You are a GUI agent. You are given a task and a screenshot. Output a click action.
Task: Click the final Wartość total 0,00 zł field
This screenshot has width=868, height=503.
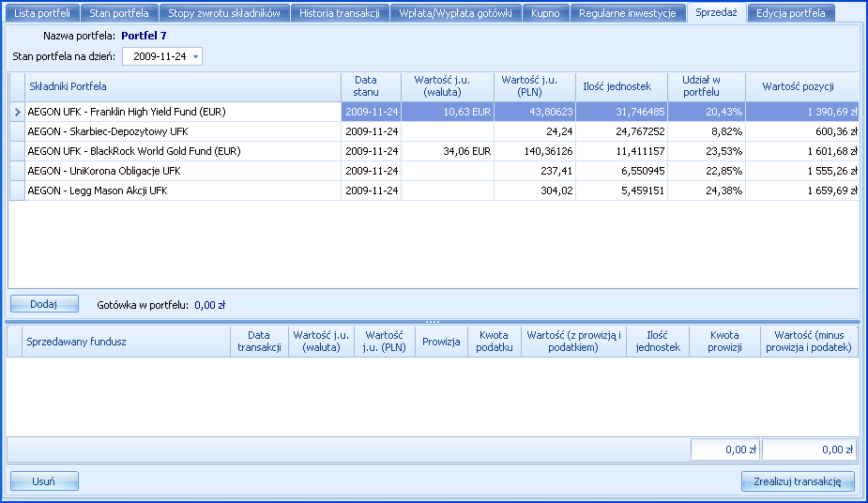point(809,450)
